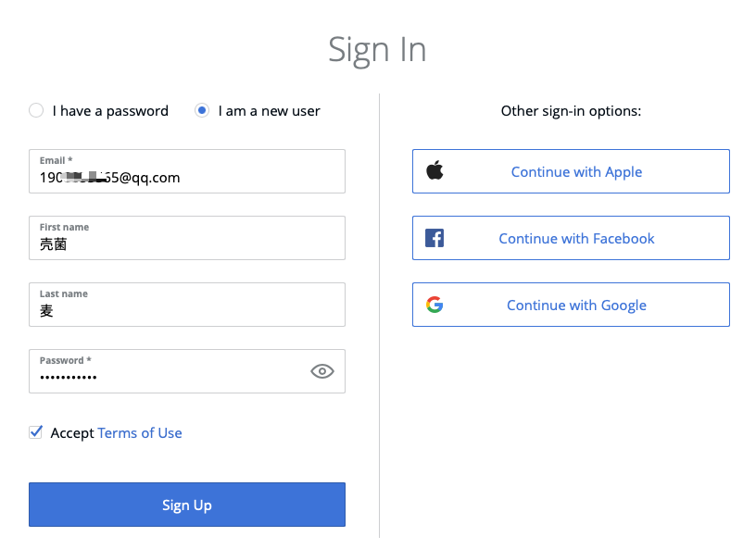Click the Sign In page heading
This screenshot has height=549, width=756.
pos(377,49)
